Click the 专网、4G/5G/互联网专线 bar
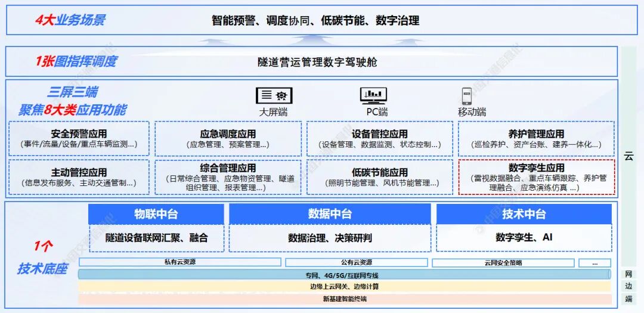The image size is (644, 313). pyautogui.click(x=345, y=275)
